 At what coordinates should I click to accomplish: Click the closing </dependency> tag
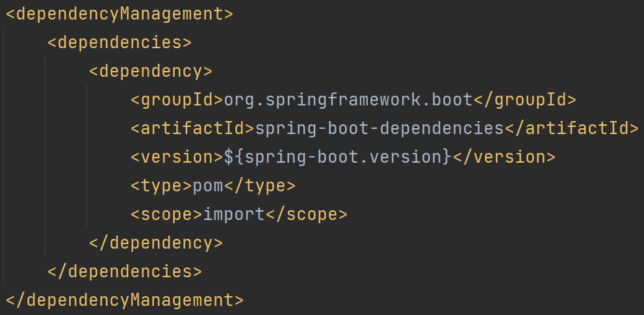pos(156,243)
